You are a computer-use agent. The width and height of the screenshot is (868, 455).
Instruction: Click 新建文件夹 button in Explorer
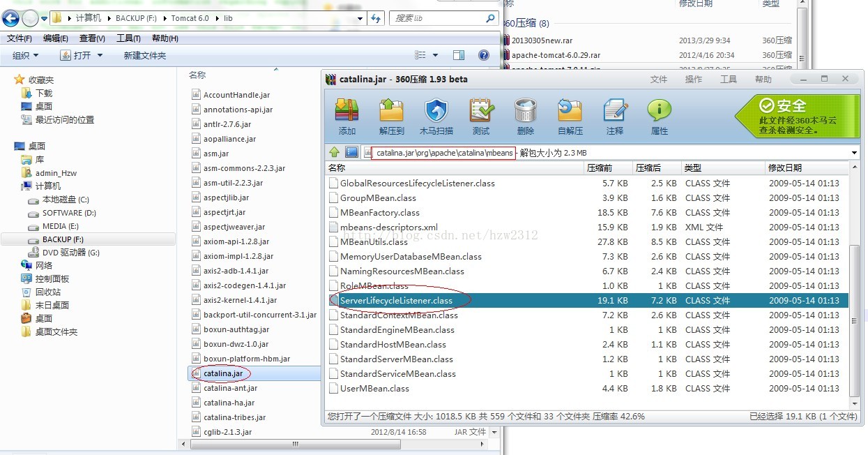pyautogui.click(x=145, y=55)
